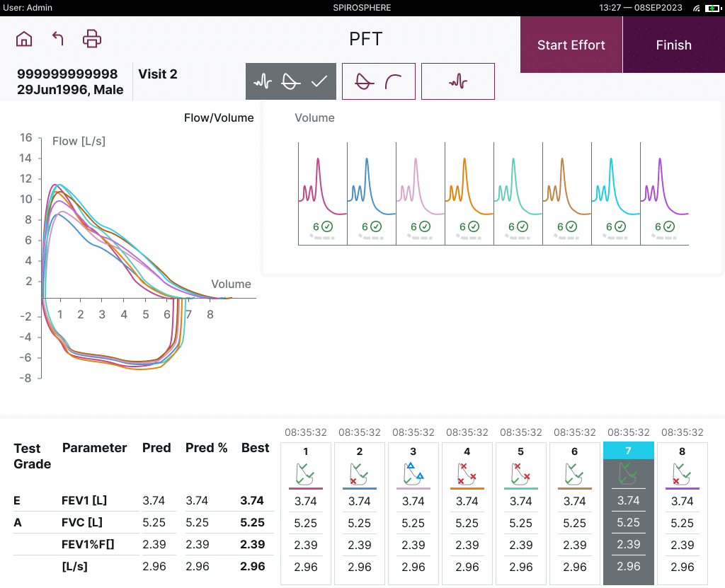This screenshot has width=725, height=588.
Task: Switch to flow-volume and volume-time curve view
Action: click(378, 81)
